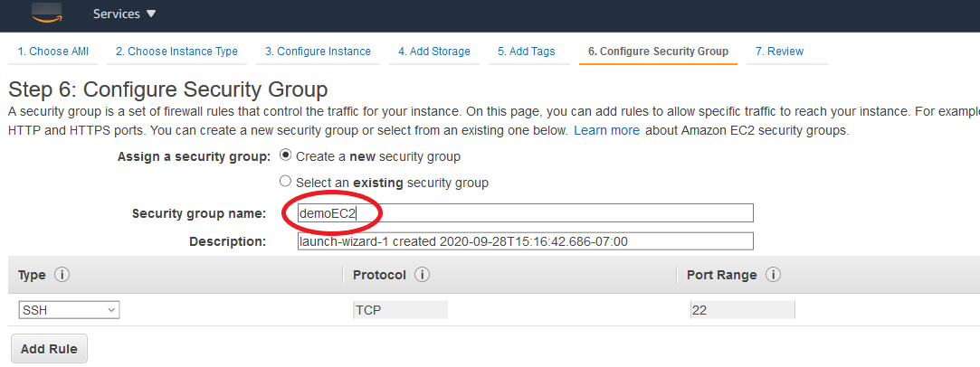Proceed to the Review step tab
This screenshot has width=980, height=367.
pos(779,52)
